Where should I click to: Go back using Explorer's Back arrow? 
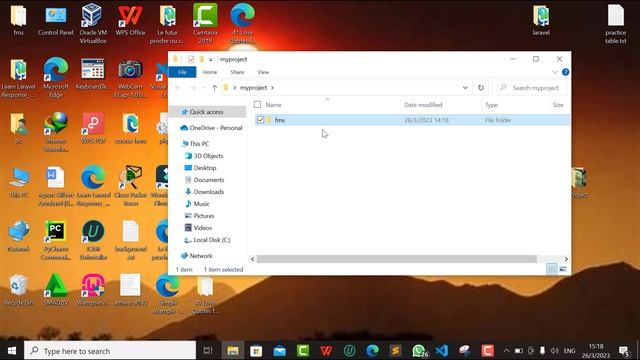[x=178, y=87]
